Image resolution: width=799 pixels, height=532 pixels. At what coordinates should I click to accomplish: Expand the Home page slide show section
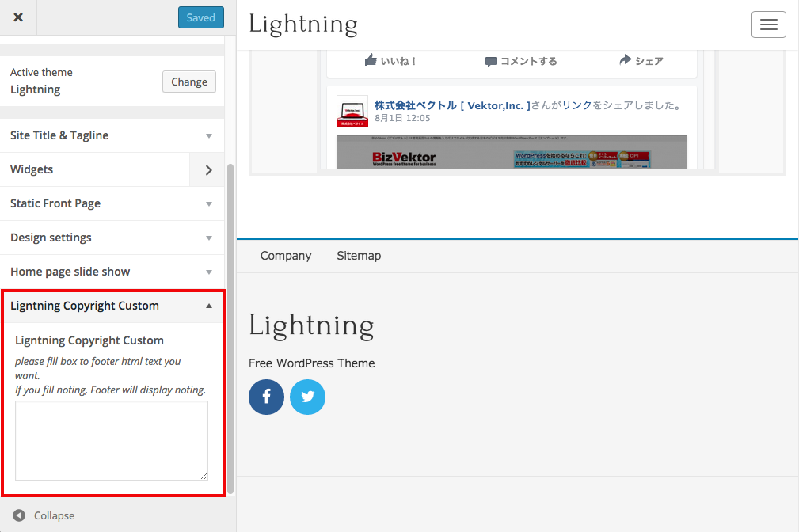pyautogui.click(x=112, y=272)
